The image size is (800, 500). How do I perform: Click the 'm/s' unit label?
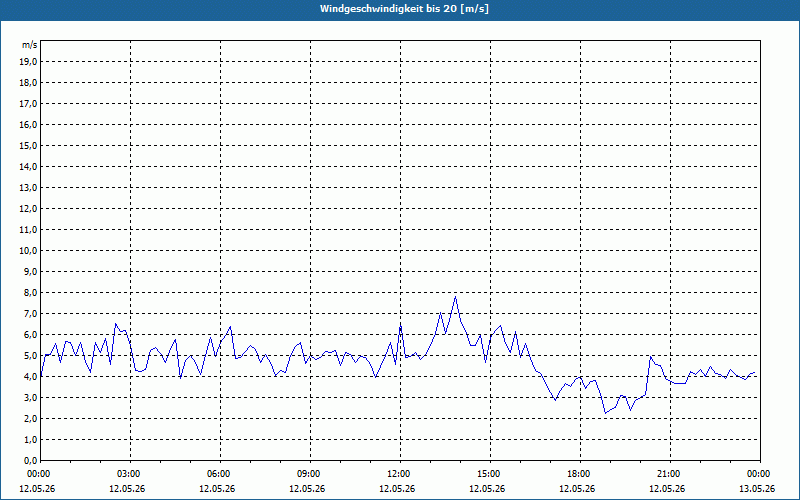[x=29, y=45]
